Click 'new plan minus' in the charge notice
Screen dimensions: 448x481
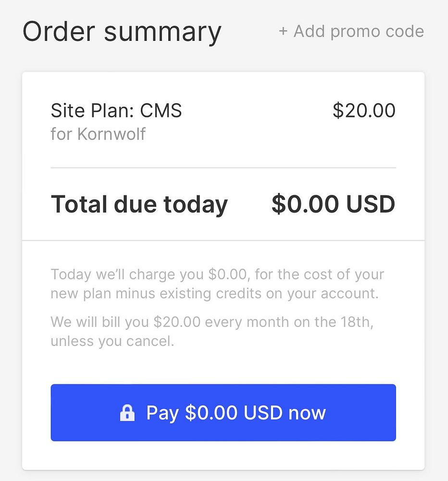tap(108, 293)
